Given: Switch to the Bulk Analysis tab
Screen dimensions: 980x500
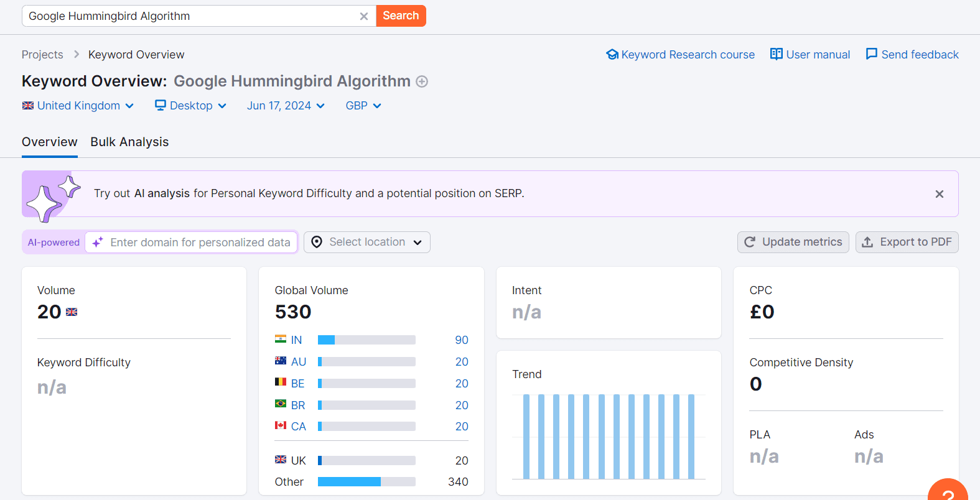Looking at the screenshot, I should coord(129,142).
